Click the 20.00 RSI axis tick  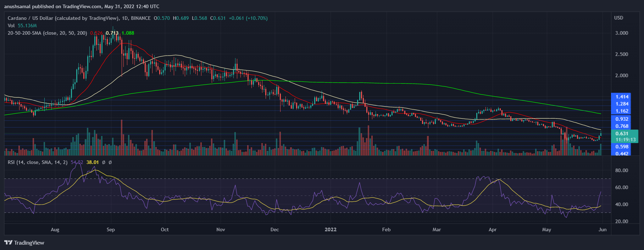(x=622, y=221)
